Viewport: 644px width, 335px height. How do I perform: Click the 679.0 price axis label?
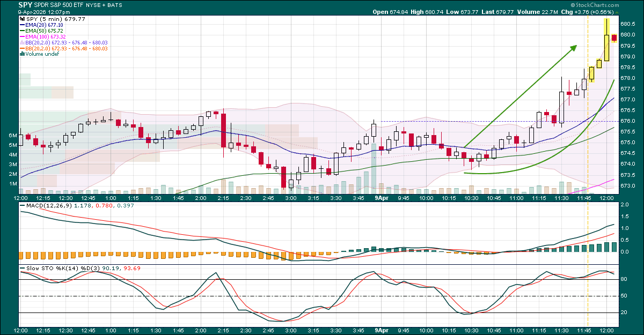628,56
